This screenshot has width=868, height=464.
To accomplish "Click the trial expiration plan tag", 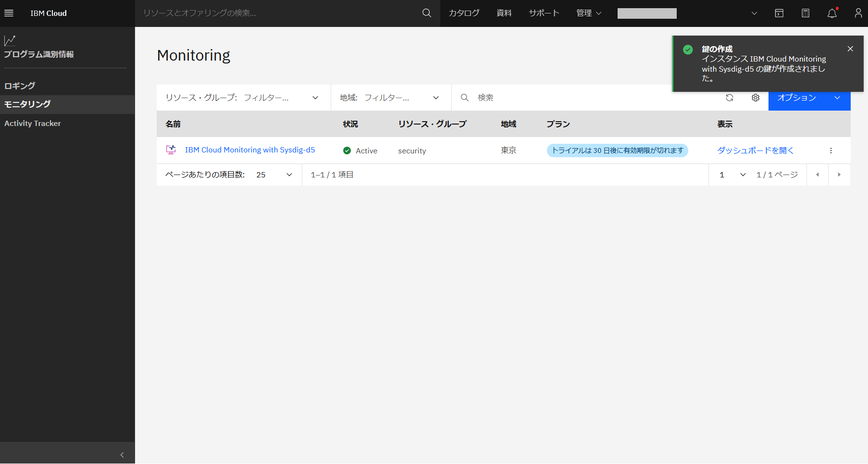I will [618, 150].
